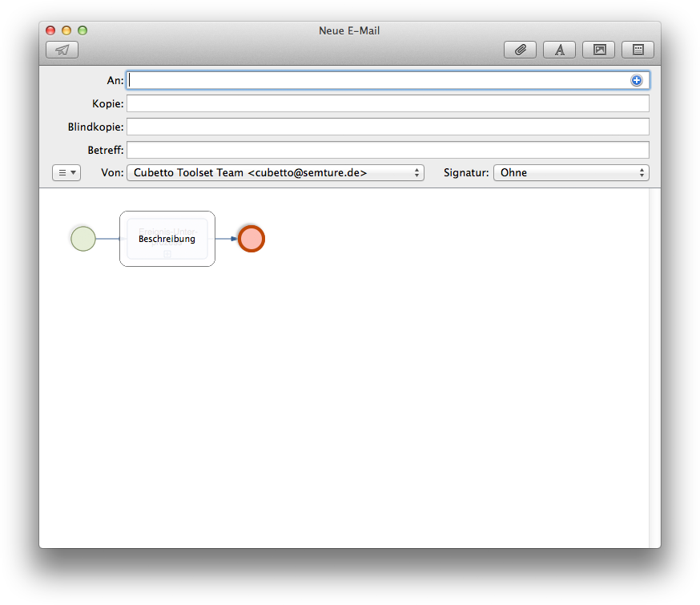Minimize the Neue E-Mail window
Image resolution: width=700 pixels, height=605 pixels.
[x=66, y=30]
